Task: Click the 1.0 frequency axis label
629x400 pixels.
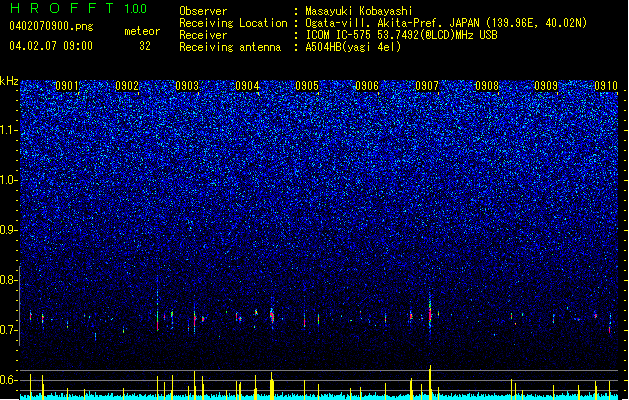Action: [x=9, y=180]
